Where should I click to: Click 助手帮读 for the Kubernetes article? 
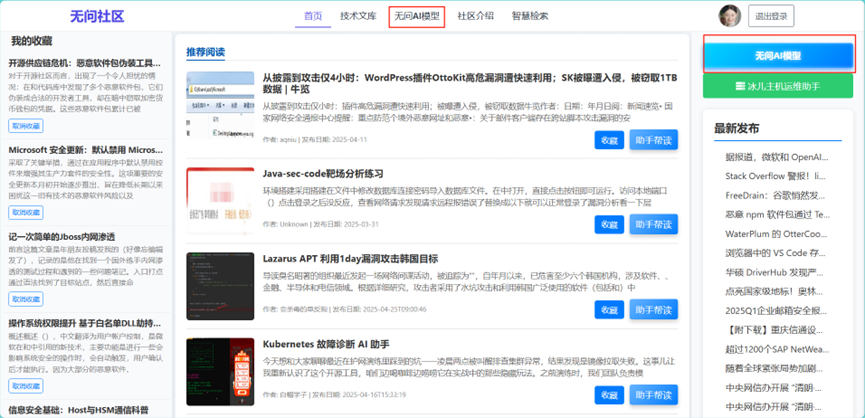(654, 394)
